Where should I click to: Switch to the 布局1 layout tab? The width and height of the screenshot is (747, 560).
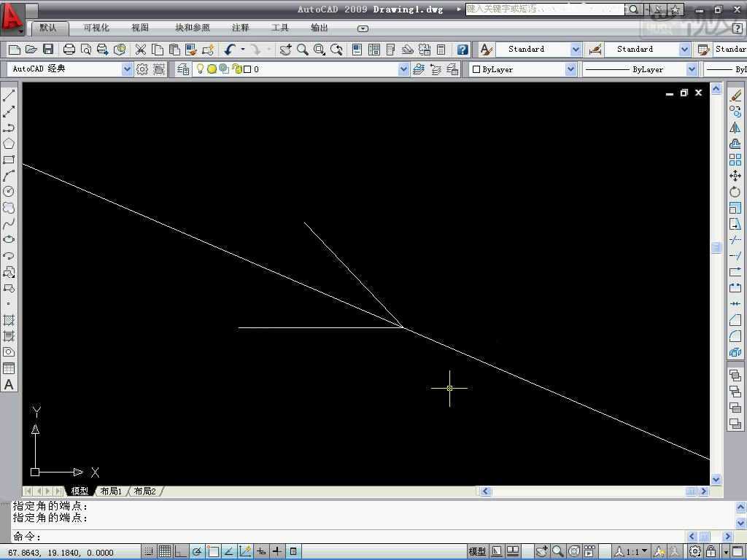[x=111, y=491]
